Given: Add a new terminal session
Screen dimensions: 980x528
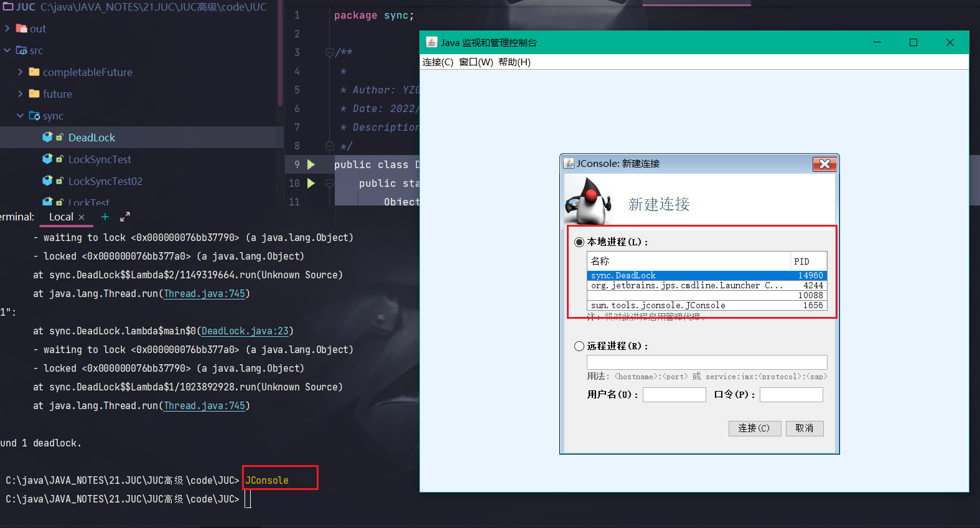Looking at the screenshot, I should coord(105,217).
